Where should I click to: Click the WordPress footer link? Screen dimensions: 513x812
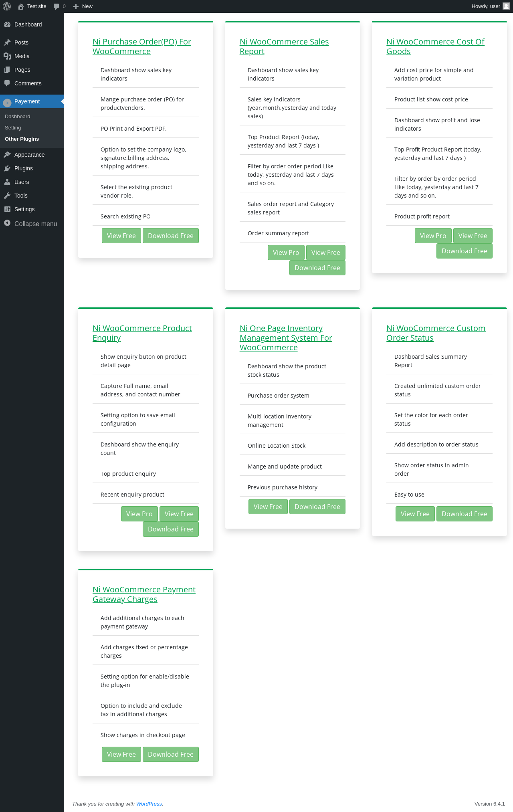[x=149, y=804]
